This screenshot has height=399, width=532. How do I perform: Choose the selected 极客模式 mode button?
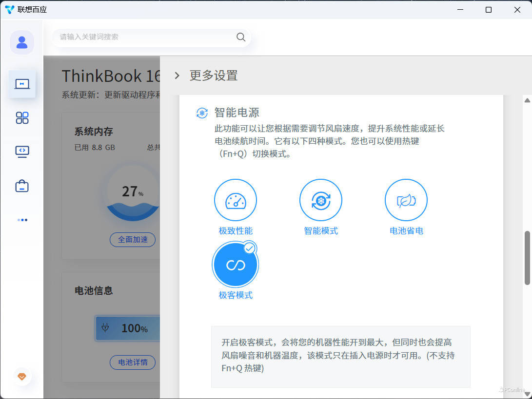click(x=236, y=265)
